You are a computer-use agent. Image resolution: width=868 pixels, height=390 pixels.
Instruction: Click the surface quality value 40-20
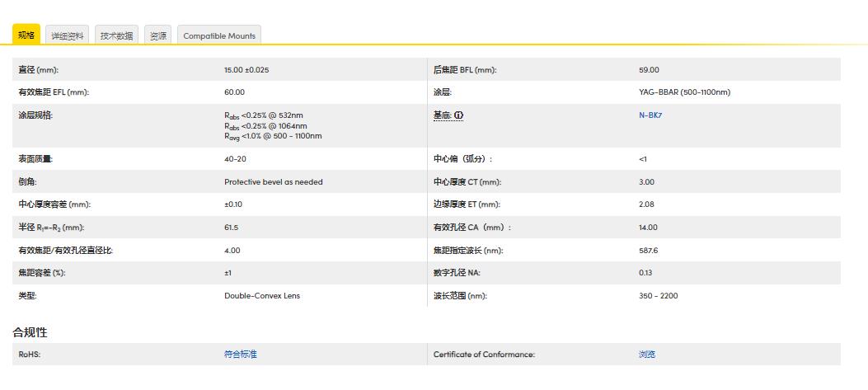pyautogui.click(x=235, y=159)
